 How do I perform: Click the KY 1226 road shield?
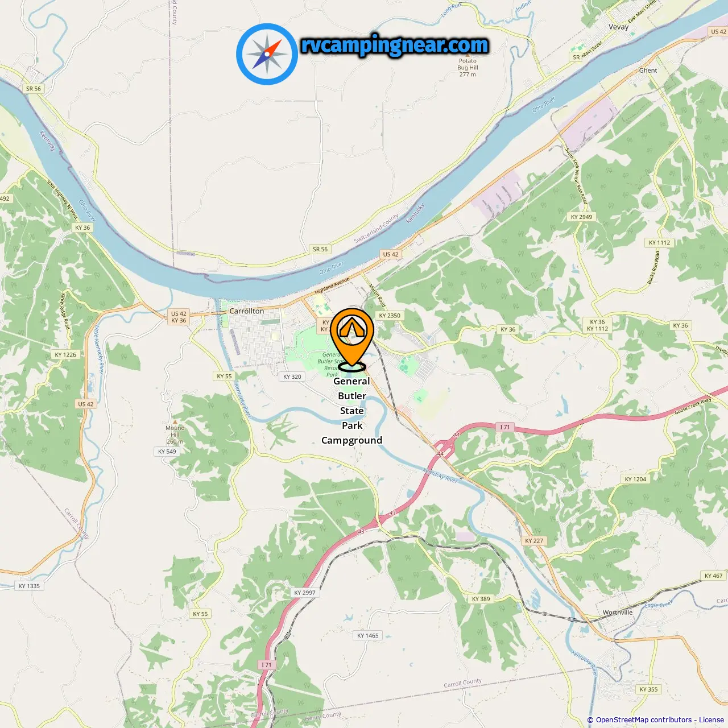coord(65,354)
